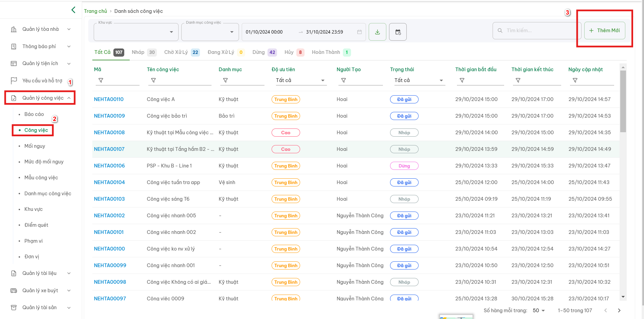The height and width of the screenshot is (319, 644).
Task: Click filter icon under Danh mục column
Action: 225,80
